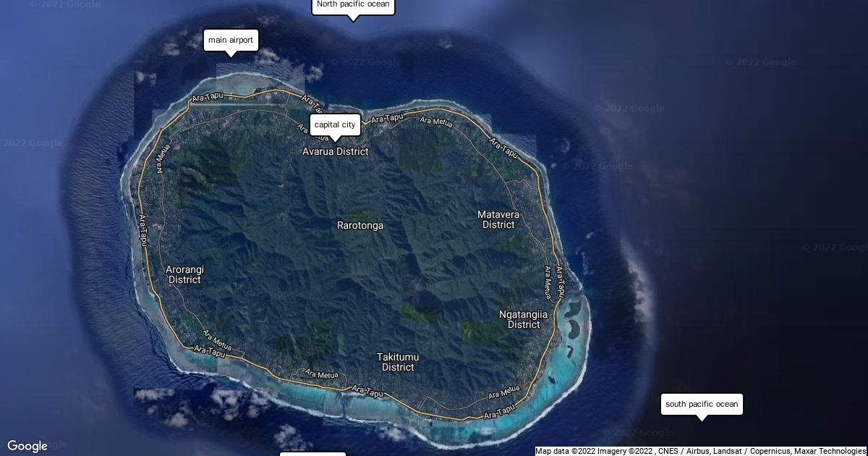868x456 pixels.
Task: Select the "Matavera District" label
Action: pyautogui.click(x=498, y=219)
